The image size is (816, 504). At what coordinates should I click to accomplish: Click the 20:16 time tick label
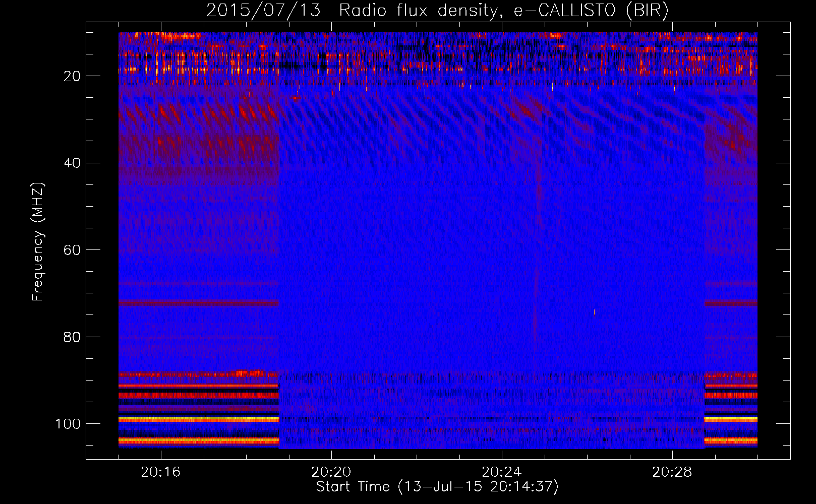pos(160,472)
